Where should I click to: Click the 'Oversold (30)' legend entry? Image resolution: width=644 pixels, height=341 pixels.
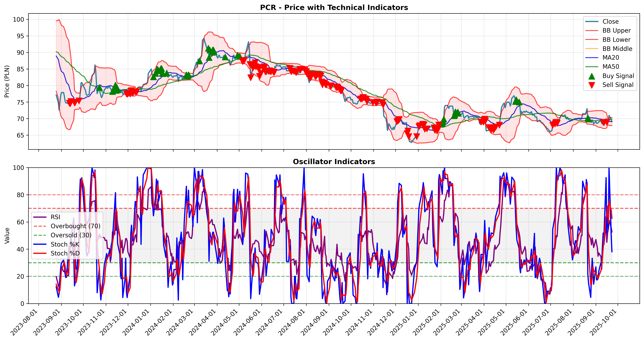click(71, 235)
